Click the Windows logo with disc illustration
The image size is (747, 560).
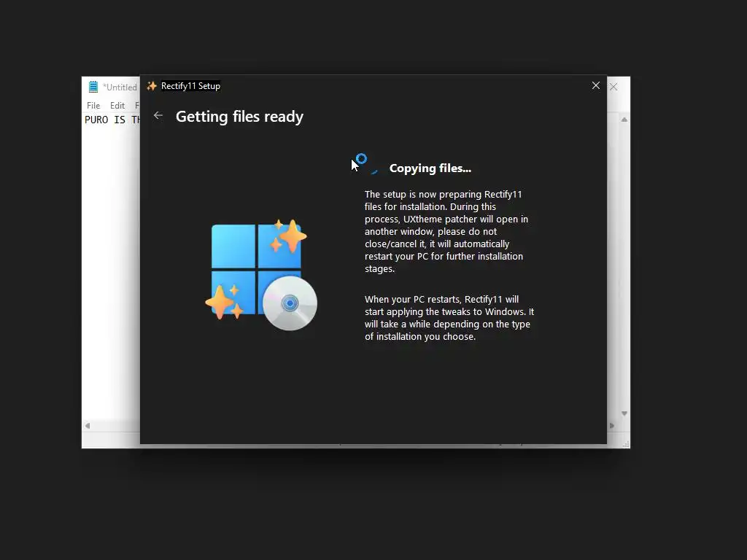261,275
